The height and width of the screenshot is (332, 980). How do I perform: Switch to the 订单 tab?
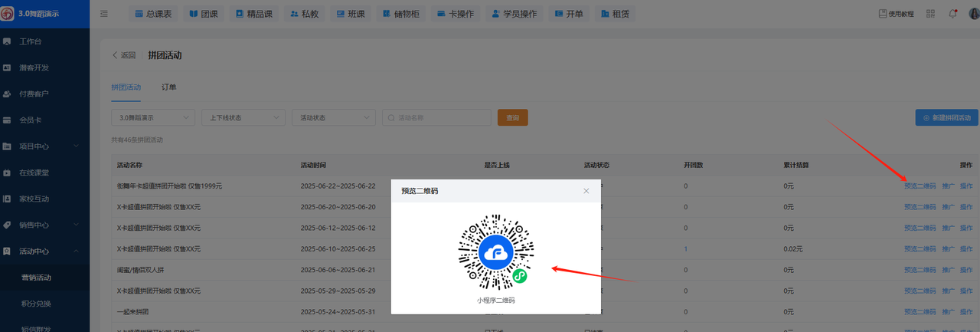click(x=168, y=87)
